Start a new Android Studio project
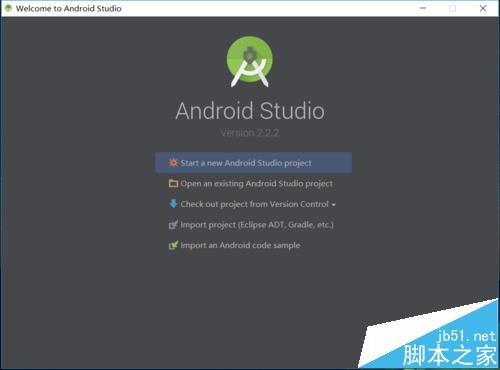This screenshot has width=500, height=370. point(253,163)
